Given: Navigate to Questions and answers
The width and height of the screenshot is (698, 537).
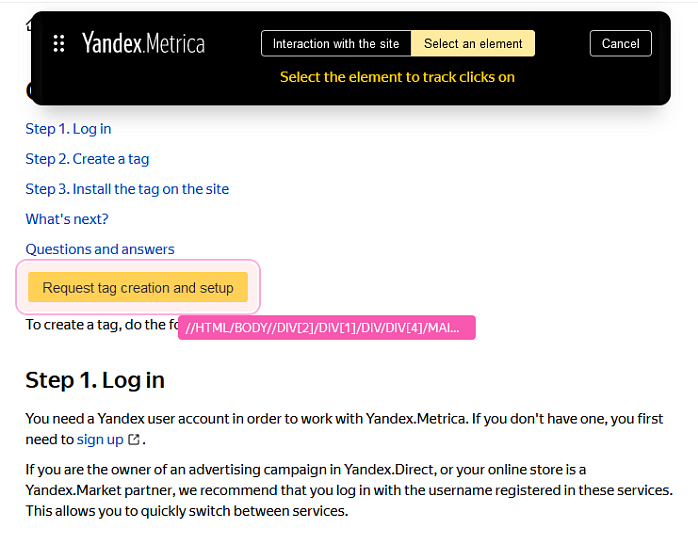Looking at the screenshot, I should 100,249.
